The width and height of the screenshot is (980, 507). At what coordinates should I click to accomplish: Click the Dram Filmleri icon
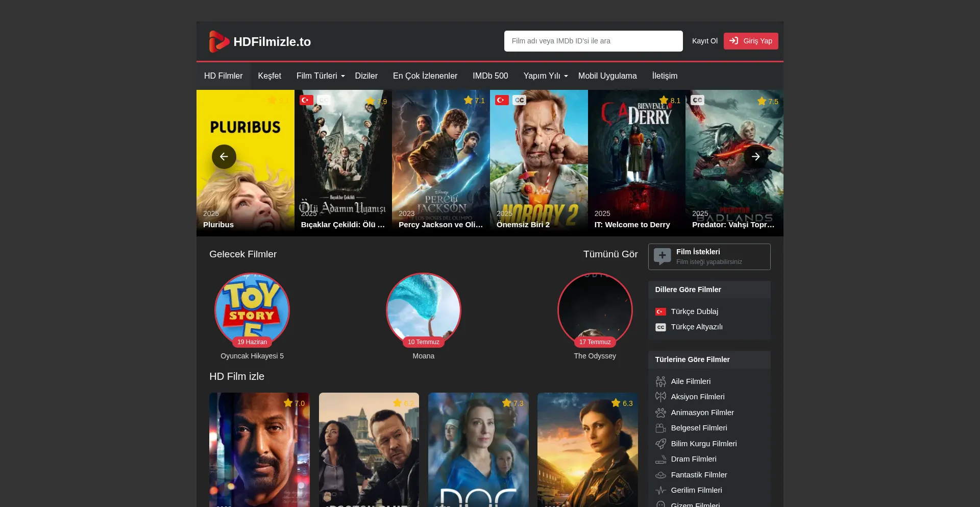(660, 459)
